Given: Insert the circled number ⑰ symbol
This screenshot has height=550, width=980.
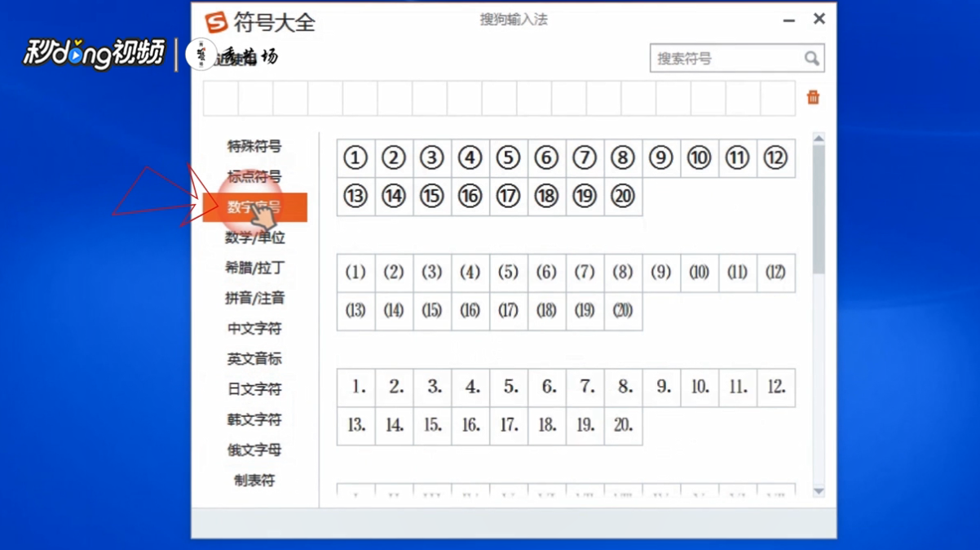Looking at the screenshot, I should coord(509,196).
